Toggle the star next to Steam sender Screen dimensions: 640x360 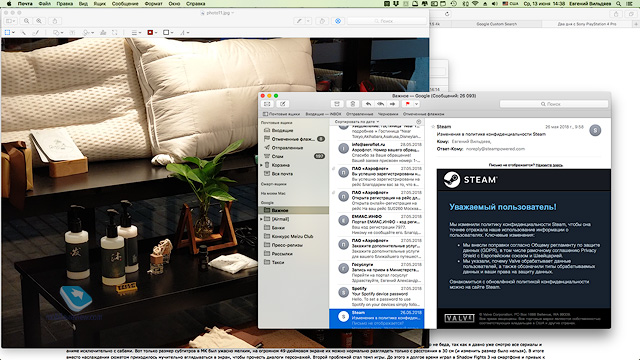pos(433,127)
